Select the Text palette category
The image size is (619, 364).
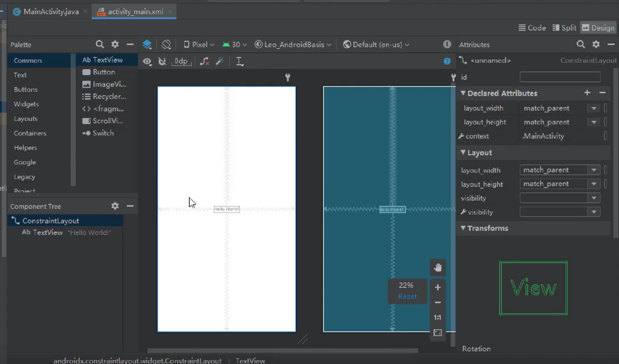click(39, 75)
